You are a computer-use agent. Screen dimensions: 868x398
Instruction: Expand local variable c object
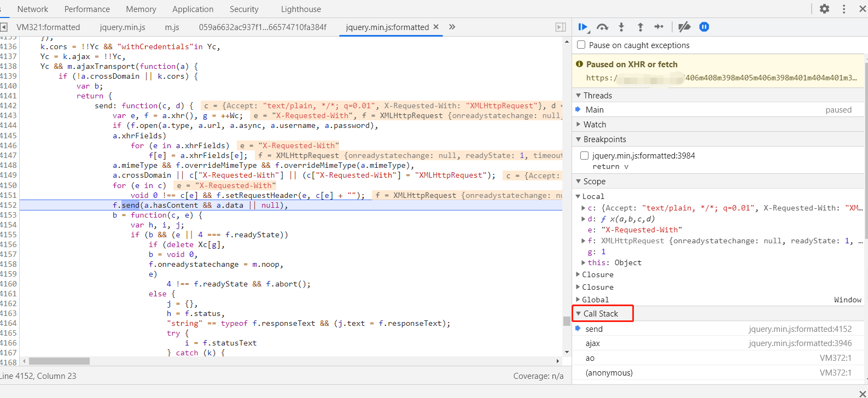click(x=583, y=208)
